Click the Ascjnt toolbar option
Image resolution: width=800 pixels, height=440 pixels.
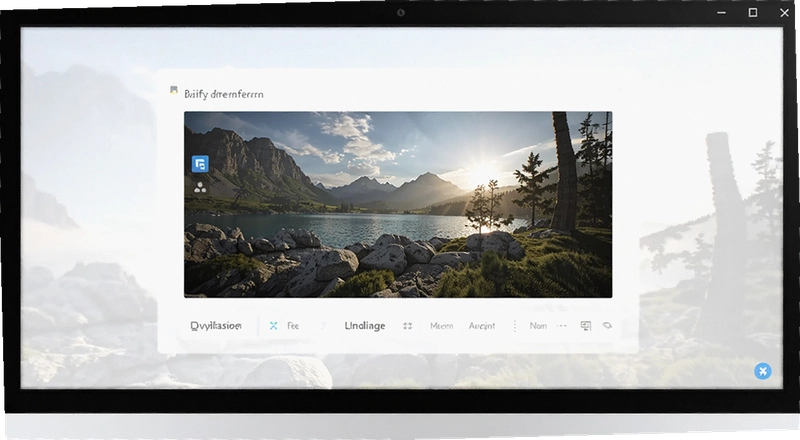482,326
